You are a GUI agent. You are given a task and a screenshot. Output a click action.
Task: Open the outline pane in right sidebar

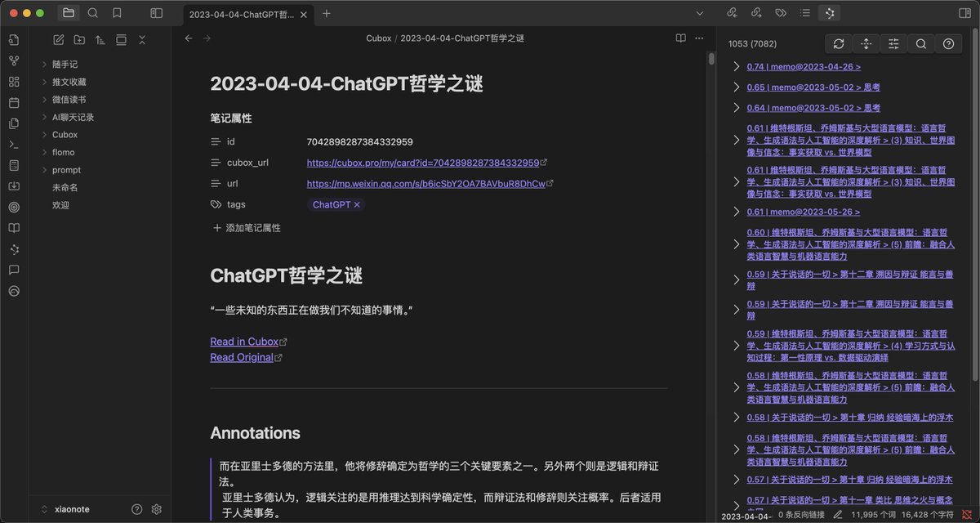click(805, 13)
